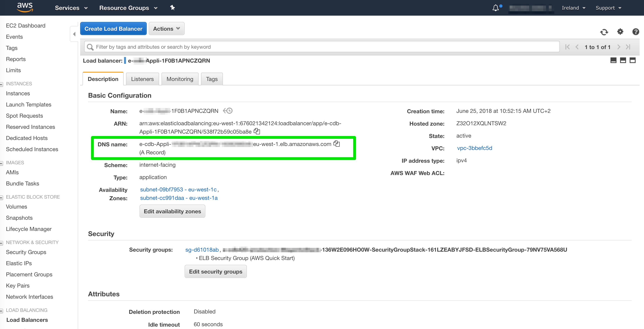The height and width of the screenshot is (329, 644).
Task: Open the notifications bell
Action: coord(495,8)
